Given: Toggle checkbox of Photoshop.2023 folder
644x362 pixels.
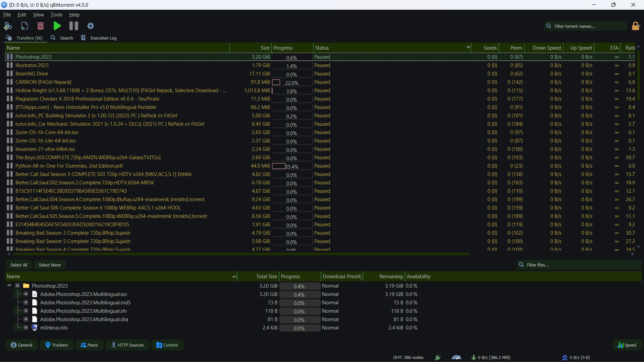Looking at the screenshot, I should 17,286.
